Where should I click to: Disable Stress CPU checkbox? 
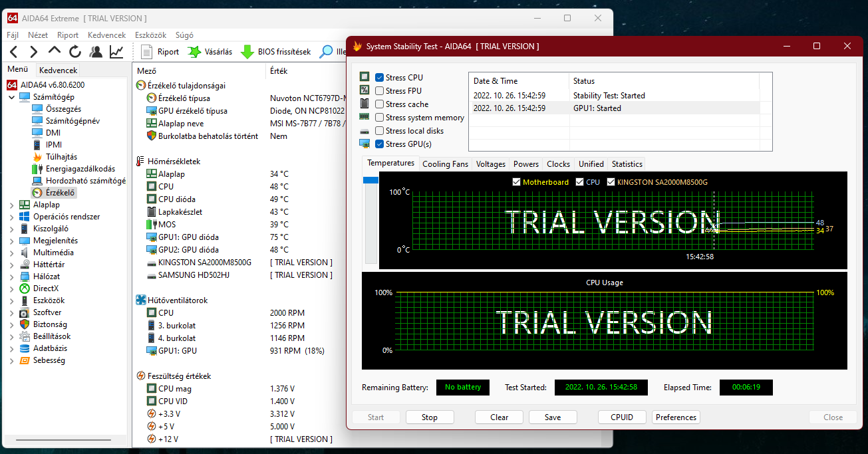pyautogui.click(x=379, y=78)
